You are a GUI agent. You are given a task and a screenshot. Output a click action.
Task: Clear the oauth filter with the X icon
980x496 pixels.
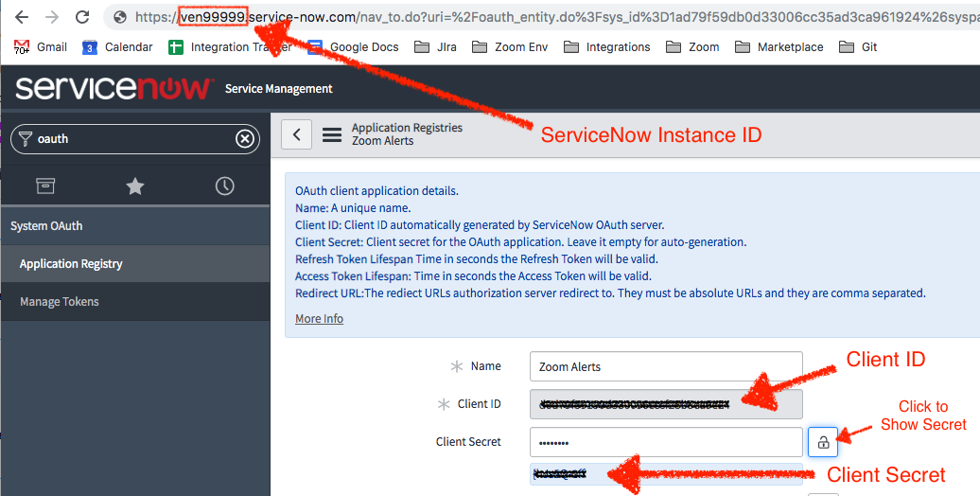pyautogui.click(x=245, y=139)
